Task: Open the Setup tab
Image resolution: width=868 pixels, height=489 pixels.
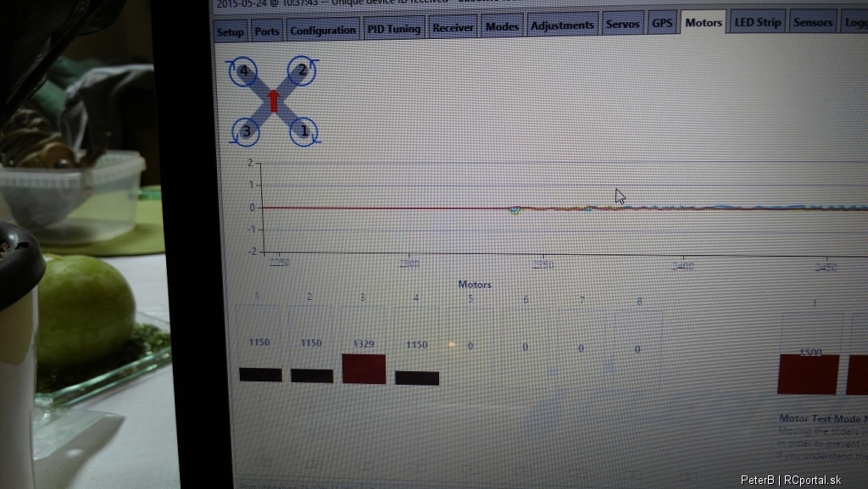Action: tap(231, 32)
